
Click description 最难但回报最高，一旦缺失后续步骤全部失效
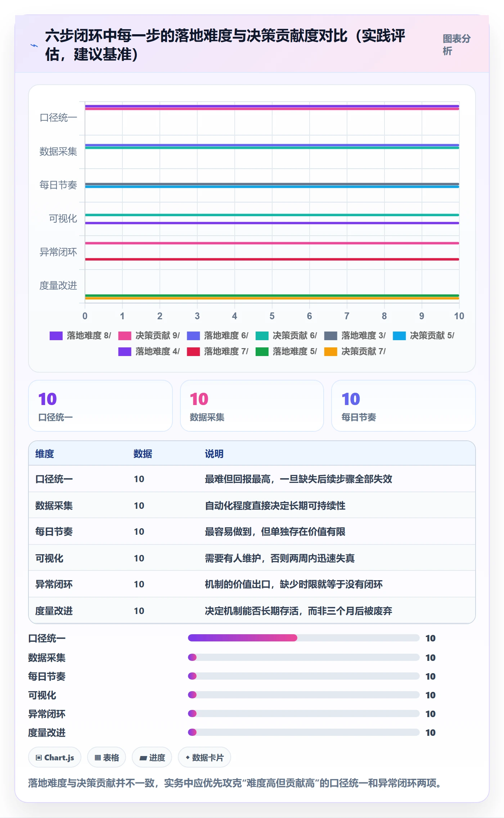tap(298, 479)
